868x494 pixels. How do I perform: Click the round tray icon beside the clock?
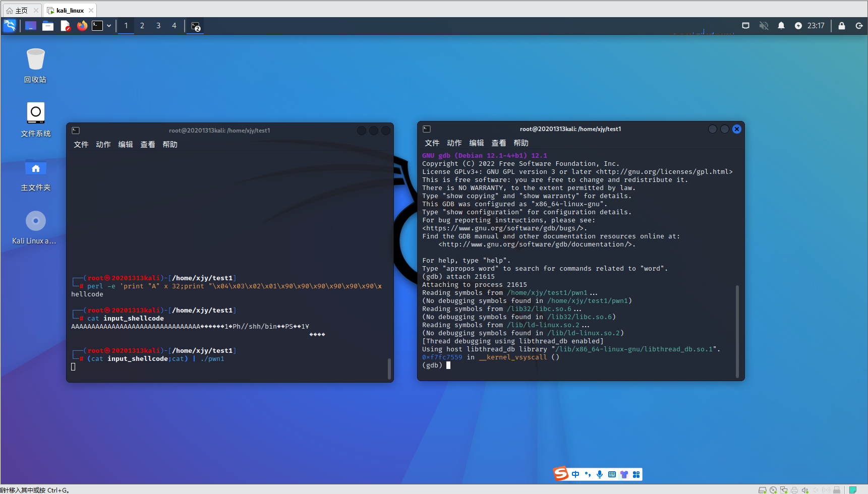[x=798, y=26]
